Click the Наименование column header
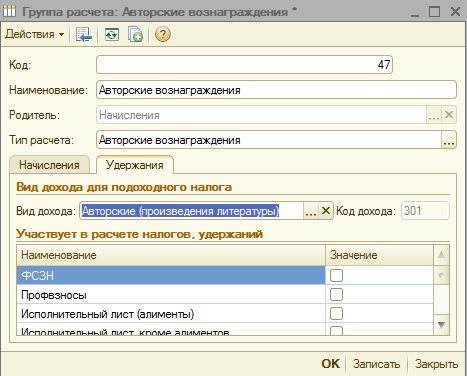Screen dimensions: 467x376 (171, 255)
